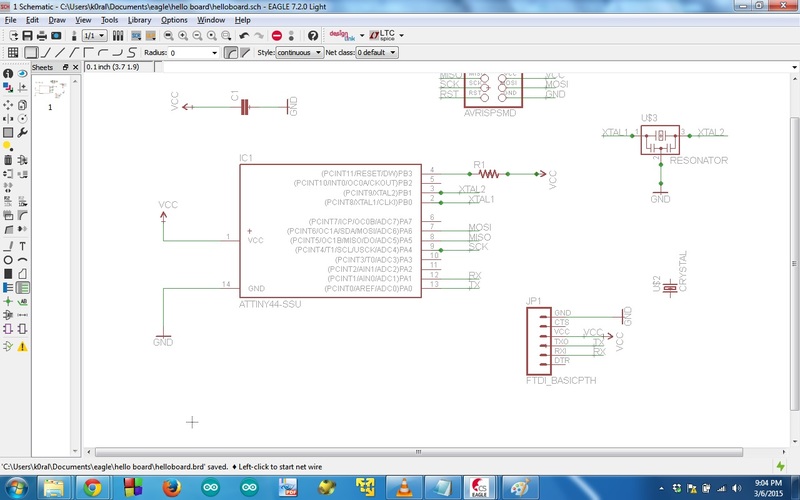Expand the command line history dropdown
The height and width of the screenshot is (500, 800).
coord(794,67)
